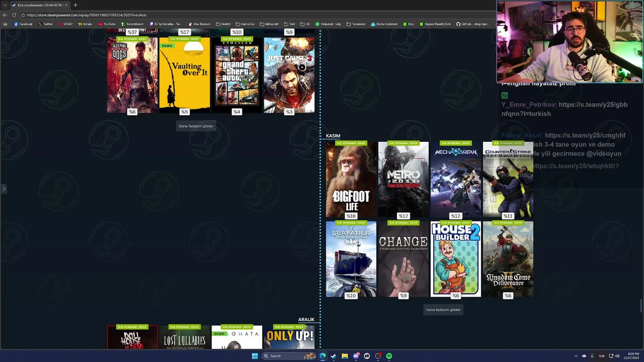The width and height of the screenshot is (644, 362).
Task: Open the Teslamate bookmarks folder
Action: pos(356,24)
